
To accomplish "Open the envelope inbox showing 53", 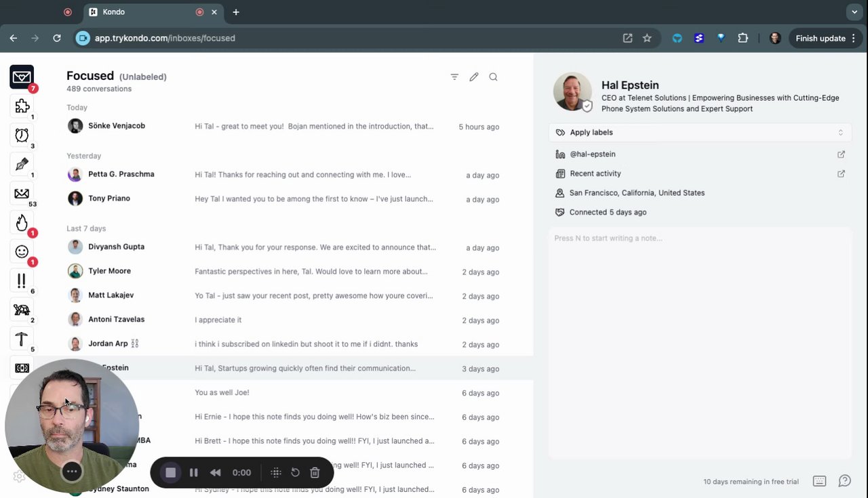I will click(x=22, y=193).
